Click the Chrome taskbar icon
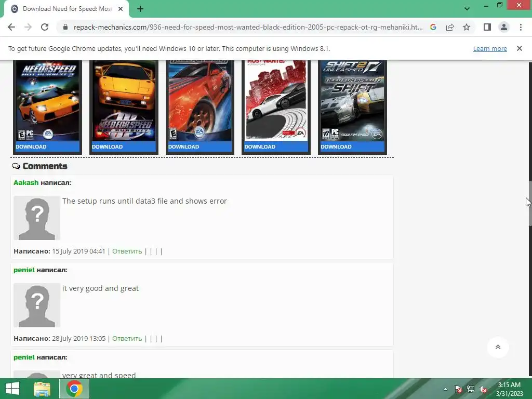 [74, 389]
